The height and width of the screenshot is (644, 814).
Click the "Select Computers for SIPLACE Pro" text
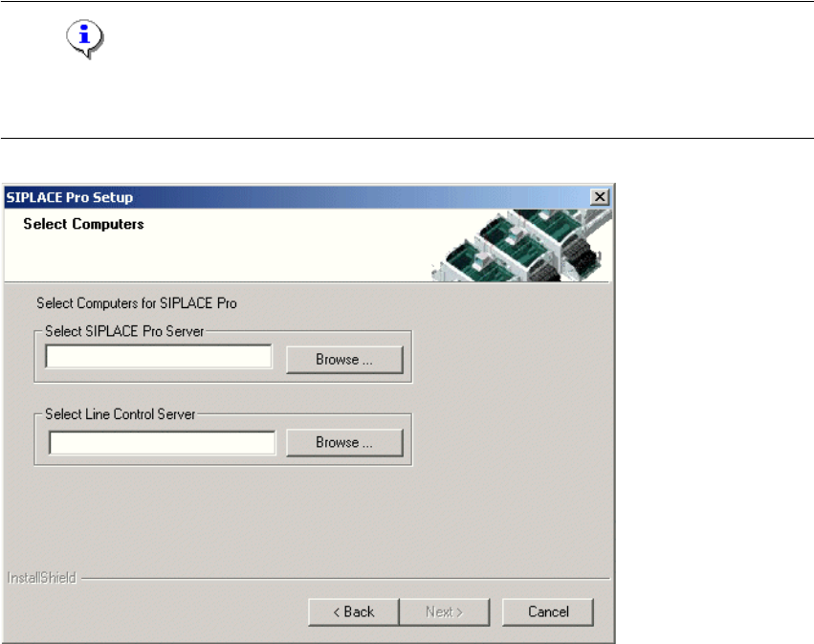137,302
